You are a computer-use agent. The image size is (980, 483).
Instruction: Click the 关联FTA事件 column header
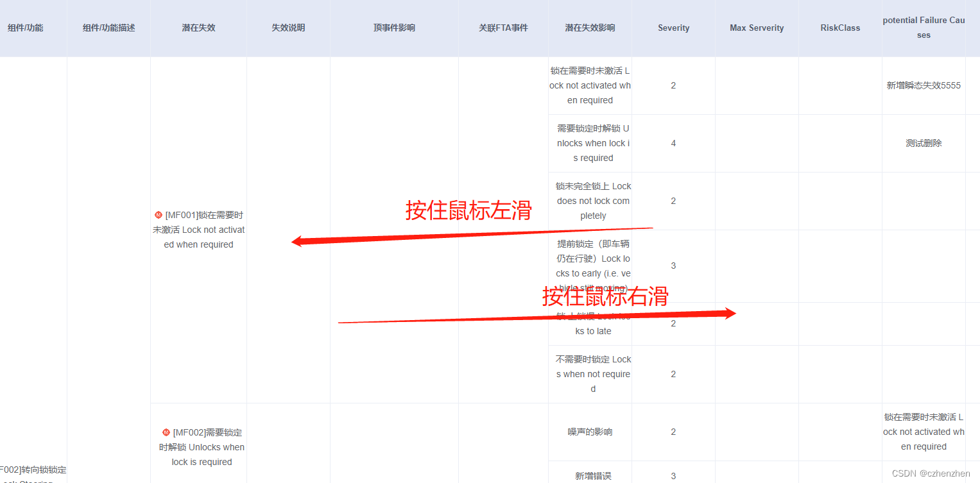tap(504, 28)
